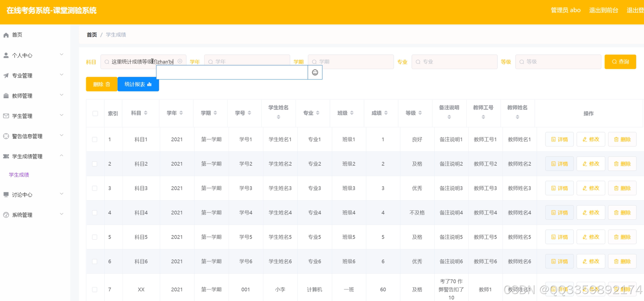Sort by 科目 column arrows
The height and width of the screenshot is (301, 644).
pyautogui.click(x=146, y=113)
